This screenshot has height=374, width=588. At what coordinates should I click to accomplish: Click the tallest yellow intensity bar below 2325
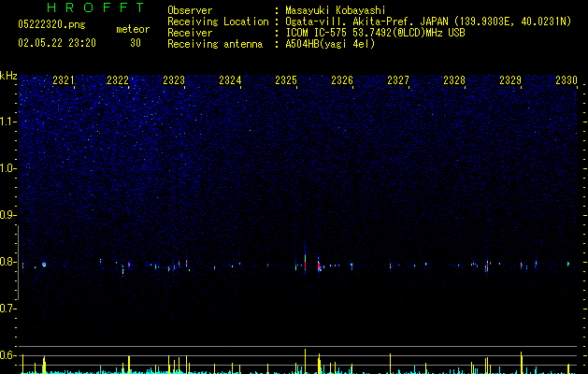305,361
